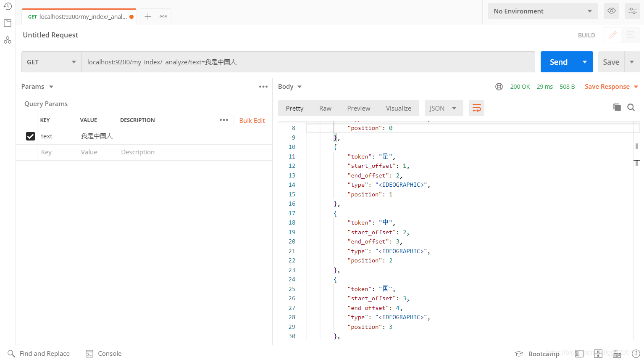Screen dimensions: 644x360
Task: Open the Console panel
Action: tap(104, 353)
